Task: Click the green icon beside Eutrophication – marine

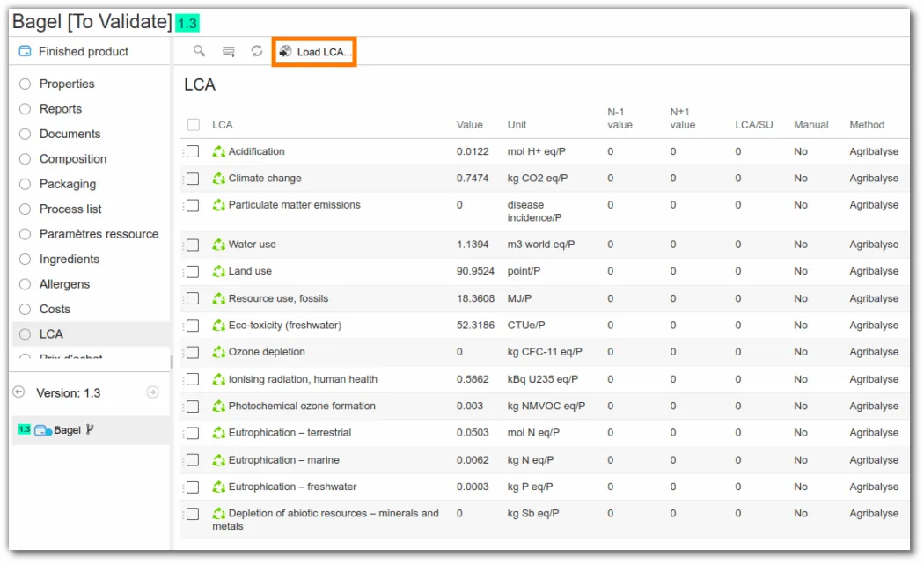Action: pyautogui.click(x=218, y=459)
